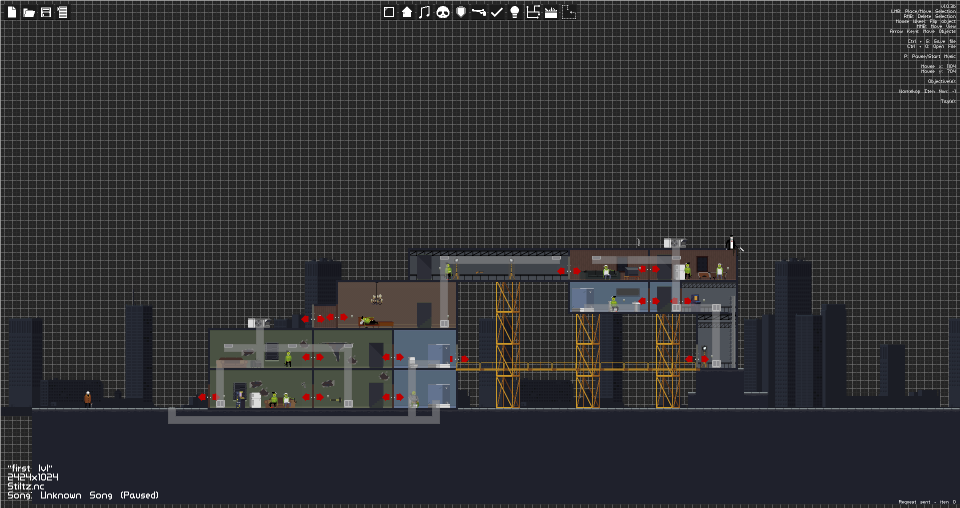Click the Stiltz.nc file name text
The height and width of the screenshot is (508, 960).
pyautogui.click(x=26, y=486)
